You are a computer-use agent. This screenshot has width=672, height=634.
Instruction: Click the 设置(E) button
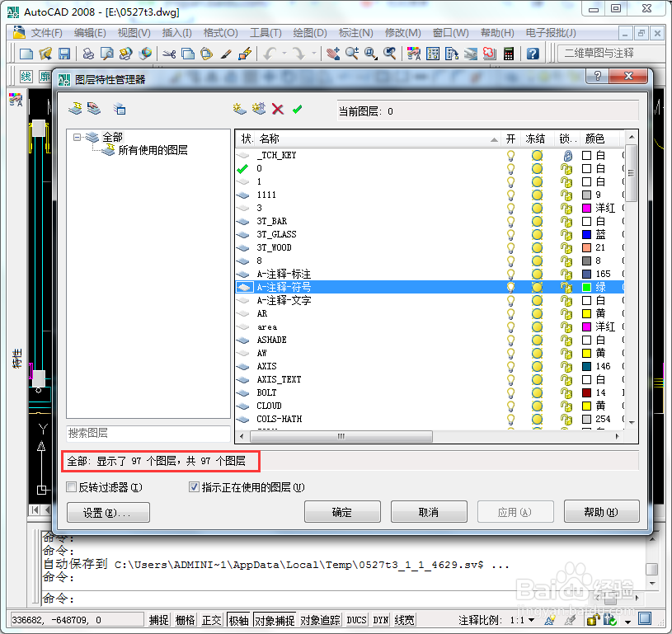106,513
